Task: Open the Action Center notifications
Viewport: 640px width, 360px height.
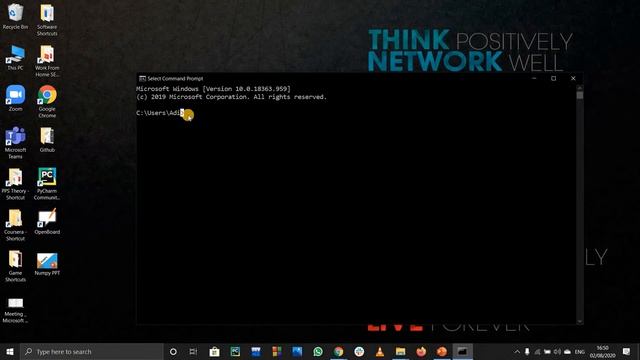Action: point(627,351)
